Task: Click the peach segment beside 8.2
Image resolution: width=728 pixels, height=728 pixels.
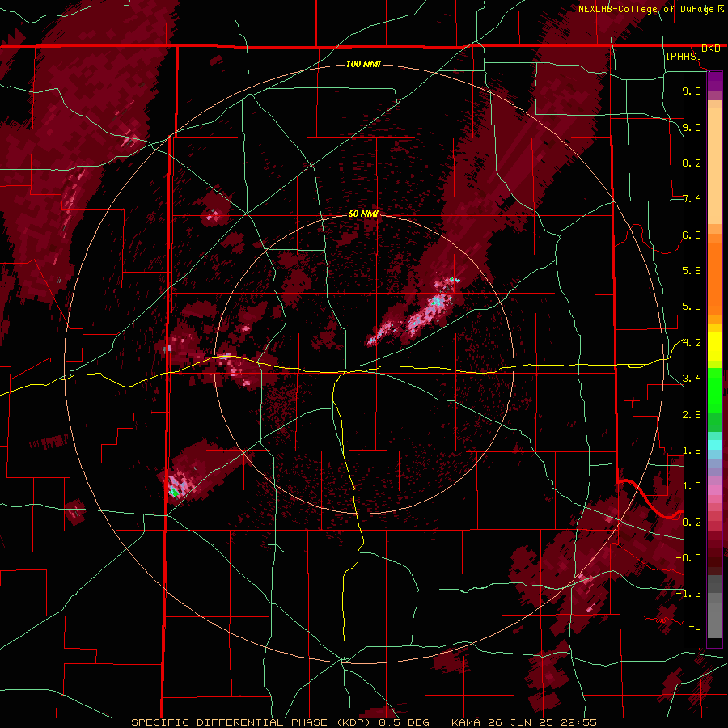Action: 714,166
